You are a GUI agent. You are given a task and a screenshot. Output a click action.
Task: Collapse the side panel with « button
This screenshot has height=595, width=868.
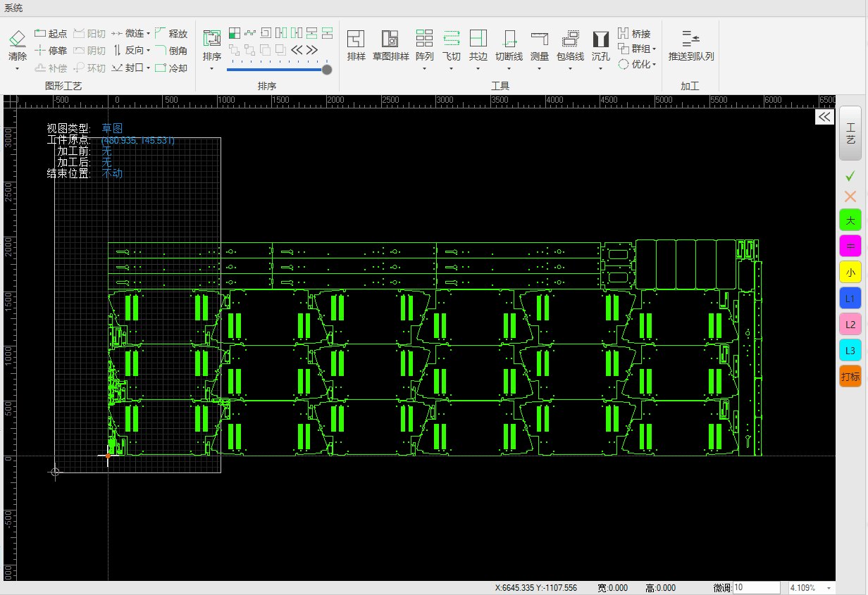[x=824, y=117]
